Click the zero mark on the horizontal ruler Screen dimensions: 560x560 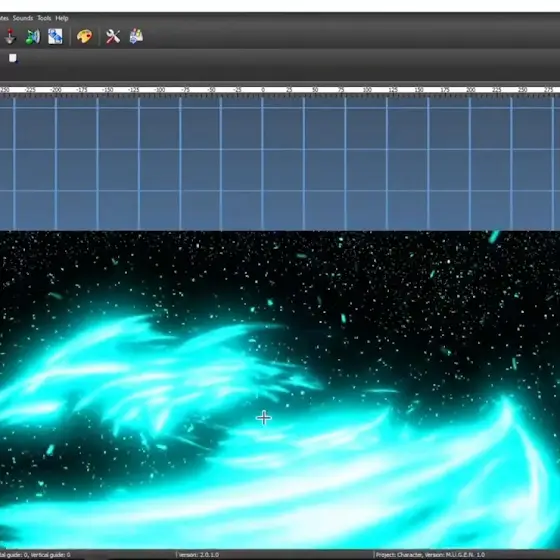263,90
